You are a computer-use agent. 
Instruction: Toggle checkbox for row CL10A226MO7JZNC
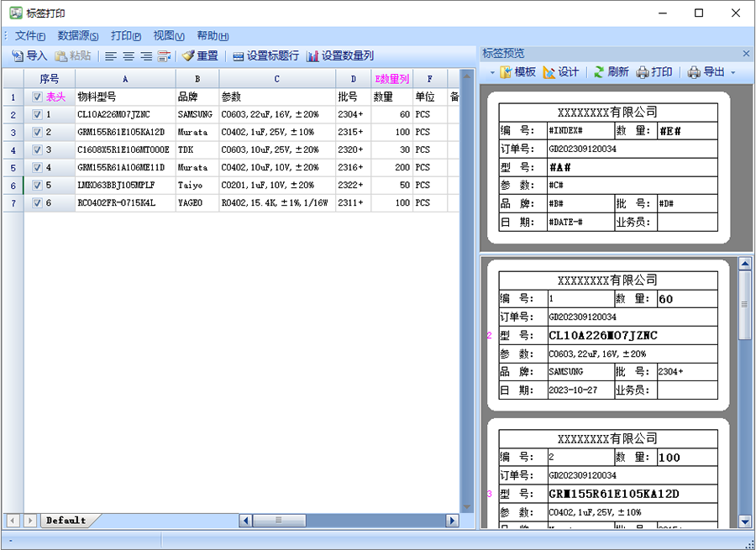pos(37,115)
